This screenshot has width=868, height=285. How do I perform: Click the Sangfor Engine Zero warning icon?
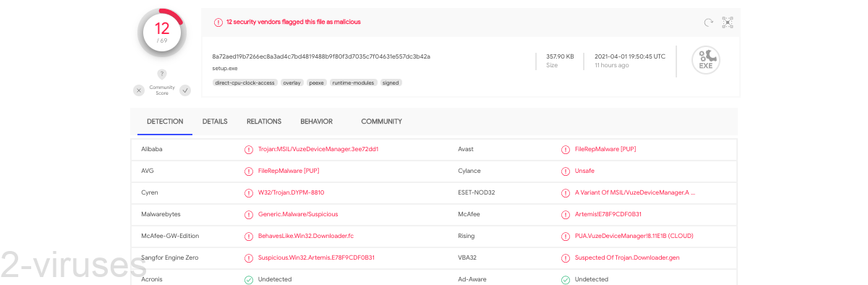(249, 258)
